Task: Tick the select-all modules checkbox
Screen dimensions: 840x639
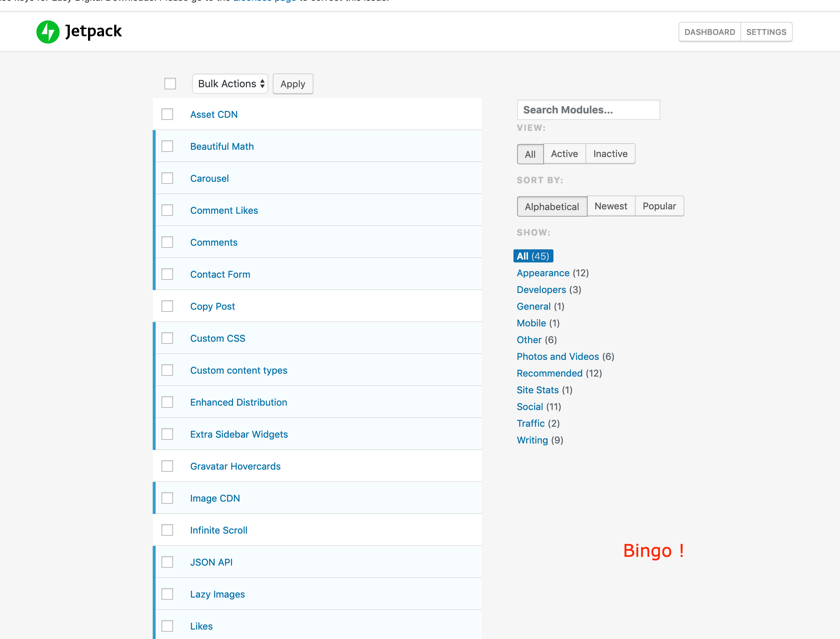Action: click(x=170, y=84)
